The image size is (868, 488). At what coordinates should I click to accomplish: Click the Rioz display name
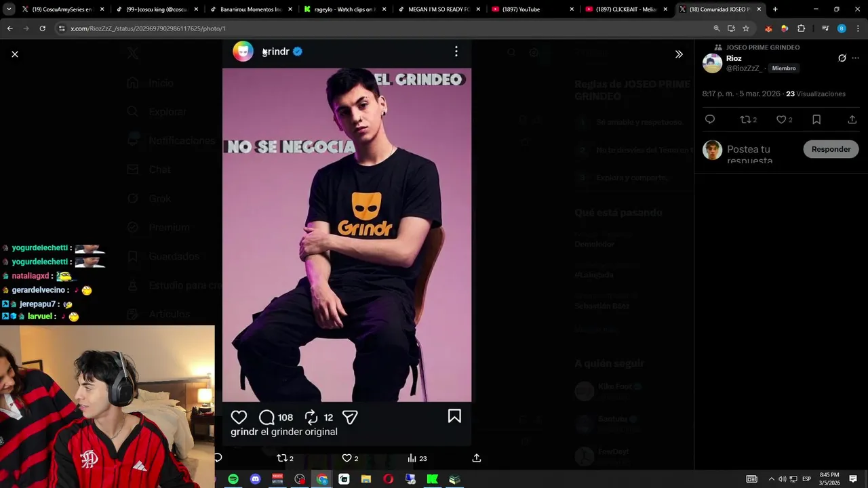point(734,58)
